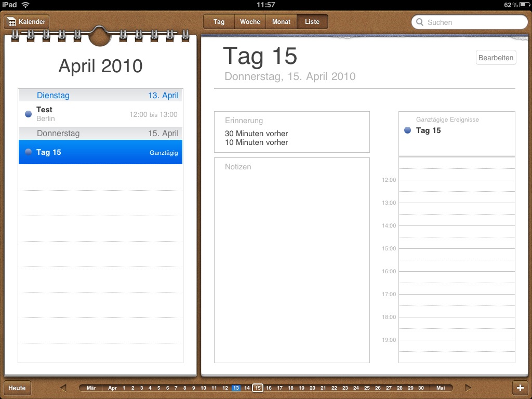The image size is (532, 399).
Task: Switch to Woche view
Action: tap(250, 22)
